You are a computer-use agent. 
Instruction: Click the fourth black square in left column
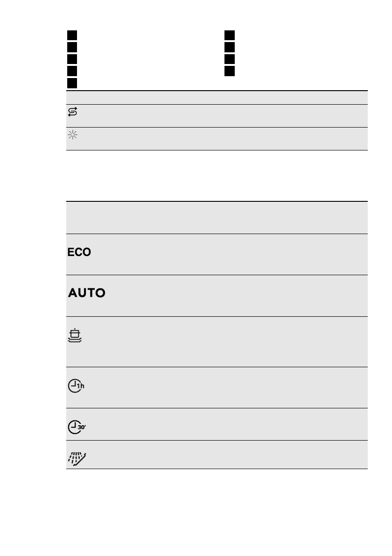(71, 71)
